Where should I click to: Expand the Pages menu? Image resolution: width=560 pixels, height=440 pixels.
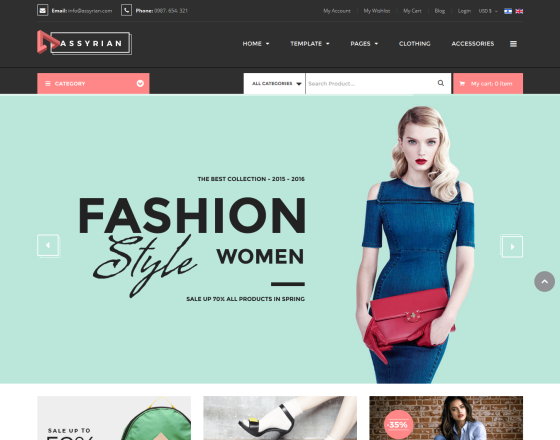tap(364, 44)
